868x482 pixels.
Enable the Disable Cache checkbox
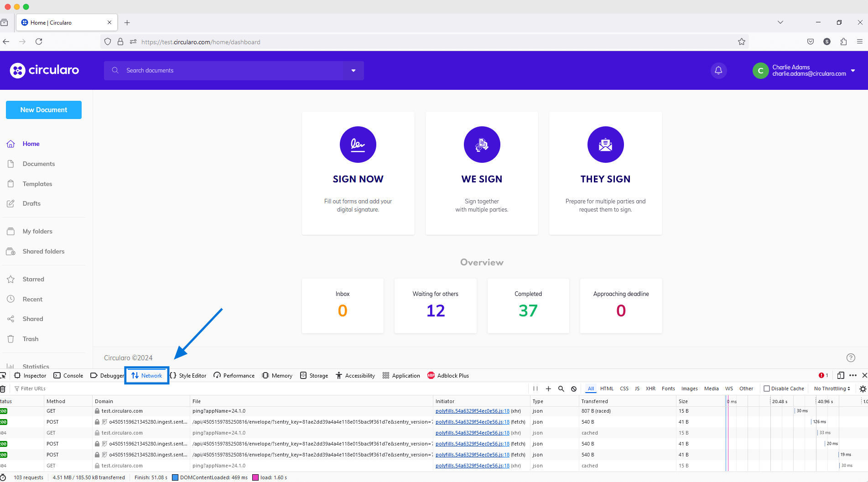coord(767,389)
